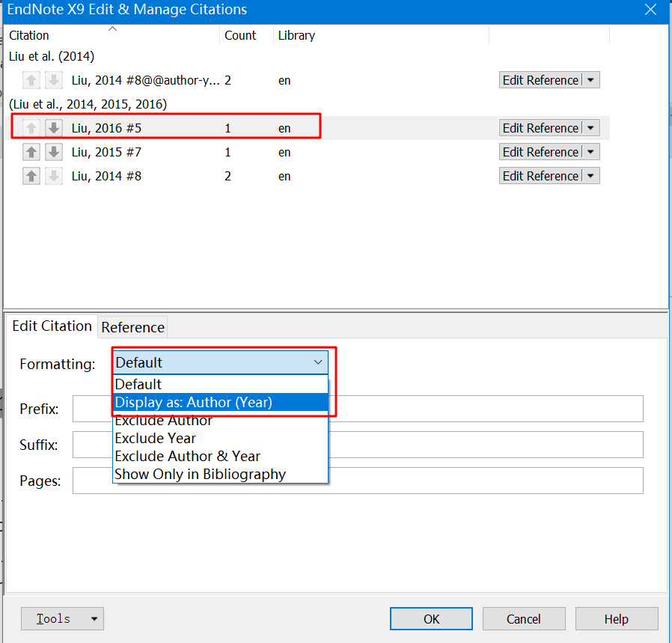Open Edit Reference dropdown arrow for Liu, 2016 #5
The height and width of the screenshot is (643, 672).
point(591,128)
